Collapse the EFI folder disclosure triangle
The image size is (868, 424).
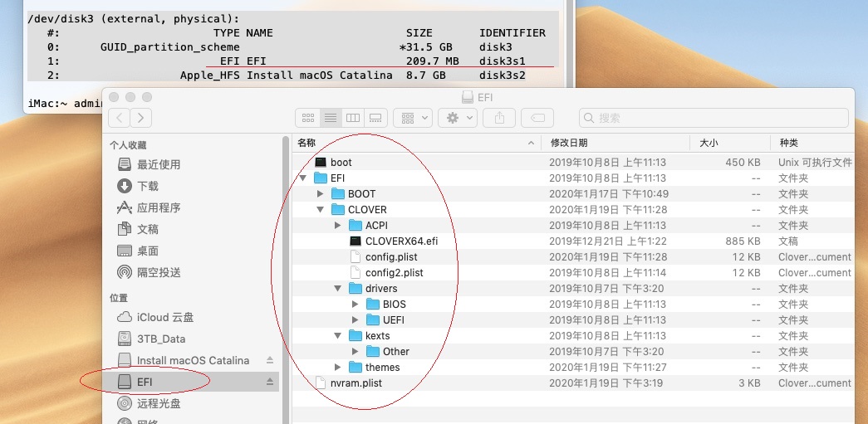point(303,178)
